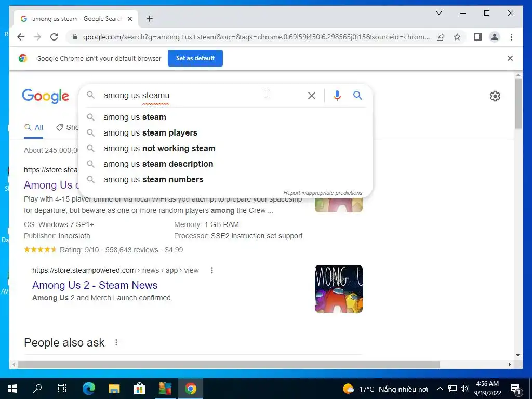Choose suggestion 'among us not working steam'
Image resolution: width=532 pixels, height=399 pixels.
[x=225, y=148]
